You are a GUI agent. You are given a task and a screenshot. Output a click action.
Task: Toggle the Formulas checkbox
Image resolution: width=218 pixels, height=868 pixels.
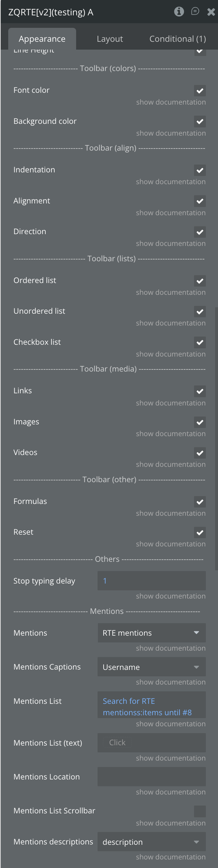(x=200, y=502)
